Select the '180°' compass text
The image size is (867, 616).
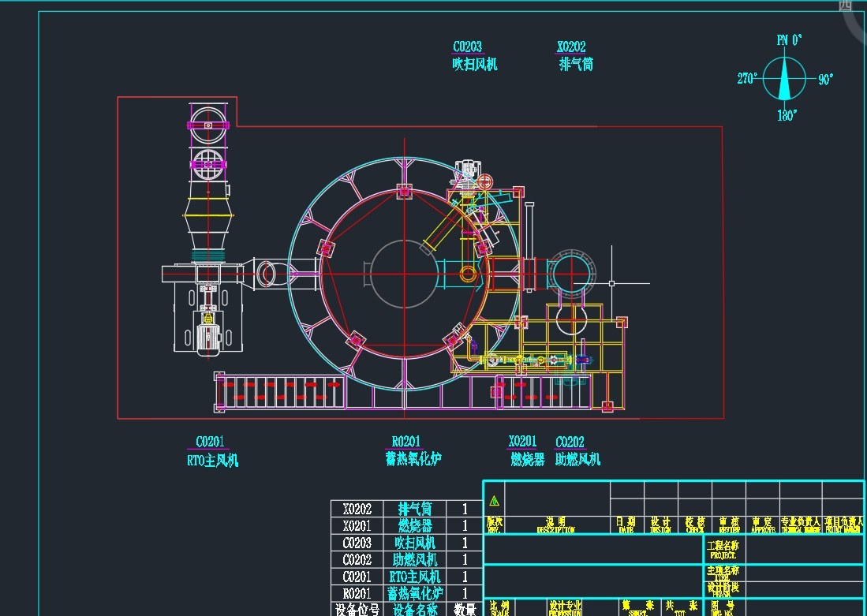[x=787, y=115]
